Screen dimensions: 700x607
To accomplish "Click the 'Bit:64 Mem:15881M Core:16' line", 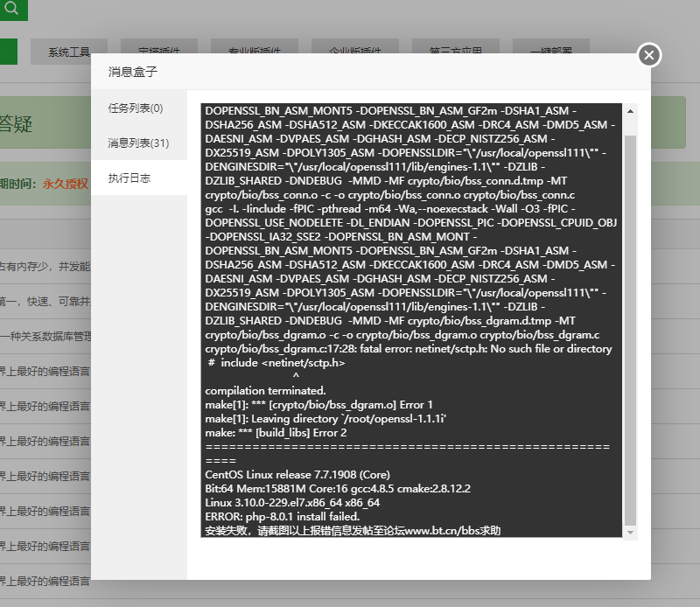I will pyautogui.click(x=338, y=488).
